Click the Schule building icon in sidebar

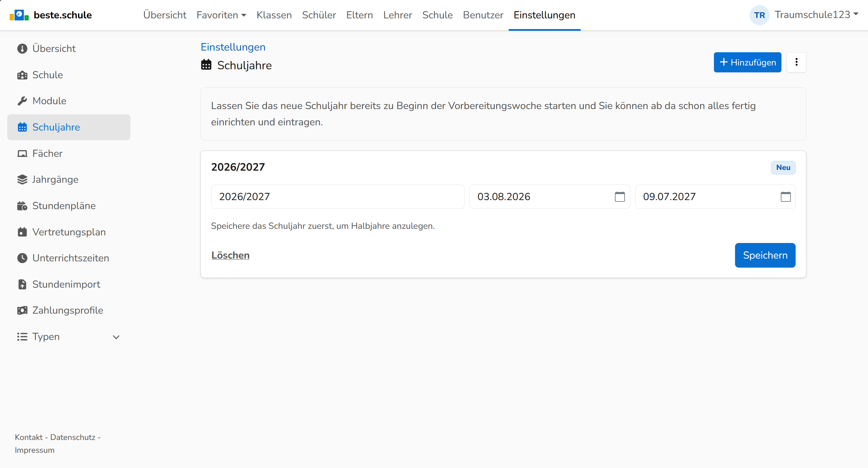[x=22, y=75]
